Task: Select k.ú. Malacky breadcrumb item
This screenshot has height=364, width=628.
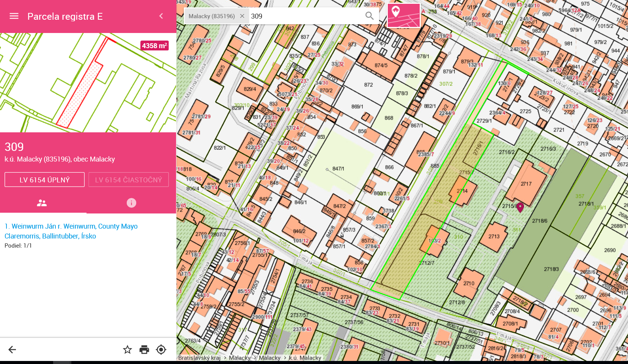Action: (305, 358)
